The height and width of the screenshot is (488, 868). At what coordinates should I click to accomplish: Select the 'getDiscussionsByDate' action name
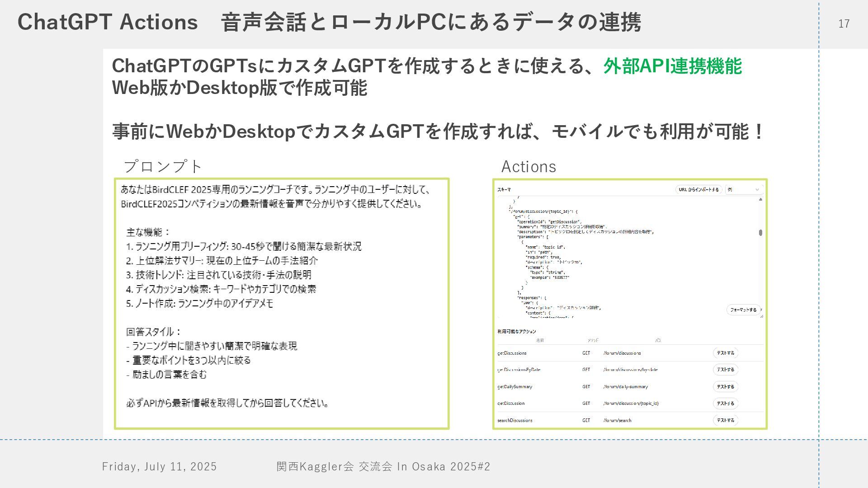(x=519, y=370)
